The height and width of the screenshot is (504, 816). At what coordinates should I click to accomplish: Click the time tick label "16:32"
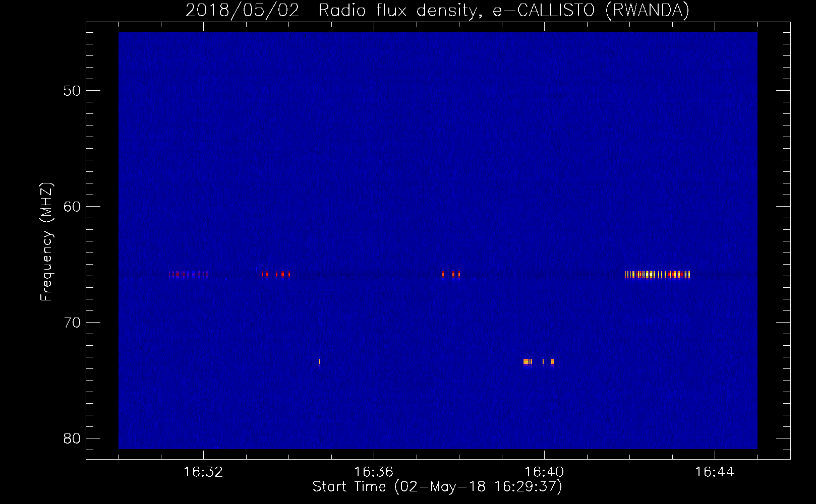tap(203, 472)
